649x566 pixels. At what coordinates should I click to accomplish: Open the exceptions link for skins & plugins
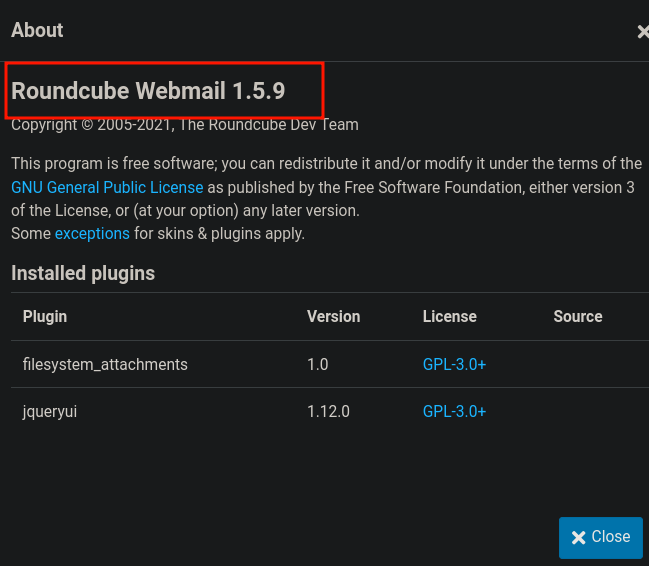(92, 234)
